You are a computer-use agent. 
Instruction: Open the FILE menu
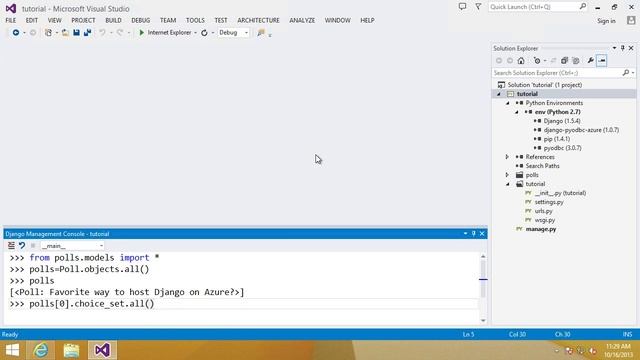point(11,20)
